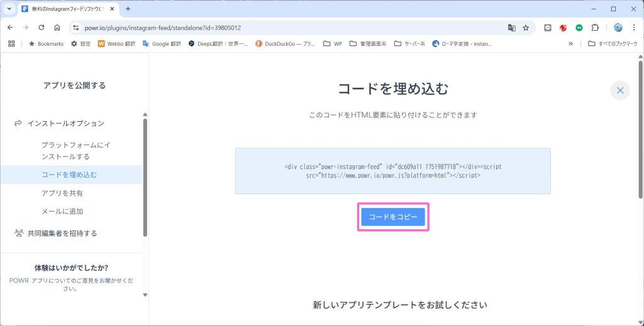Open アプリを共有 sidebar item
The image size is (644, 326).
point(62,193)
